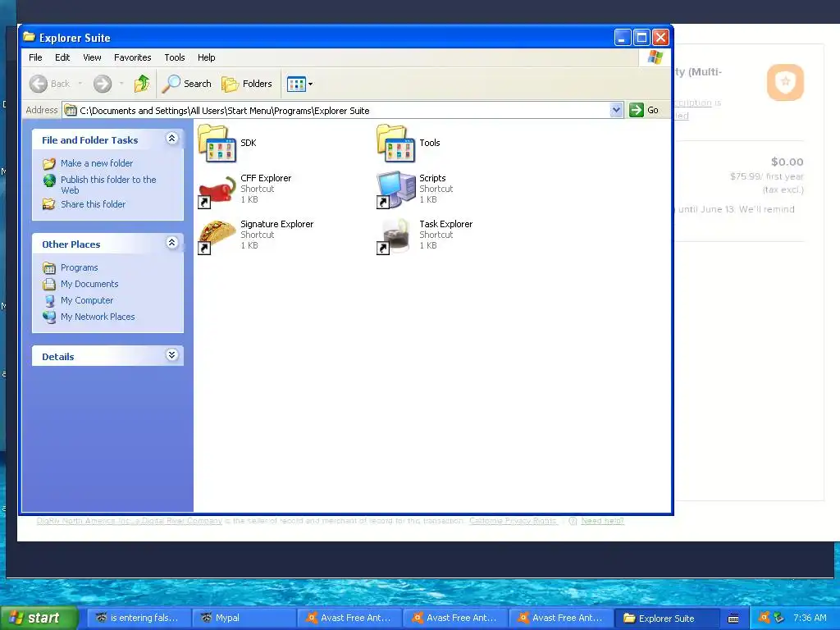The width and height of the screenshot is (840, 630).
Task: Go up one folder level
Action: pos(142,84)
